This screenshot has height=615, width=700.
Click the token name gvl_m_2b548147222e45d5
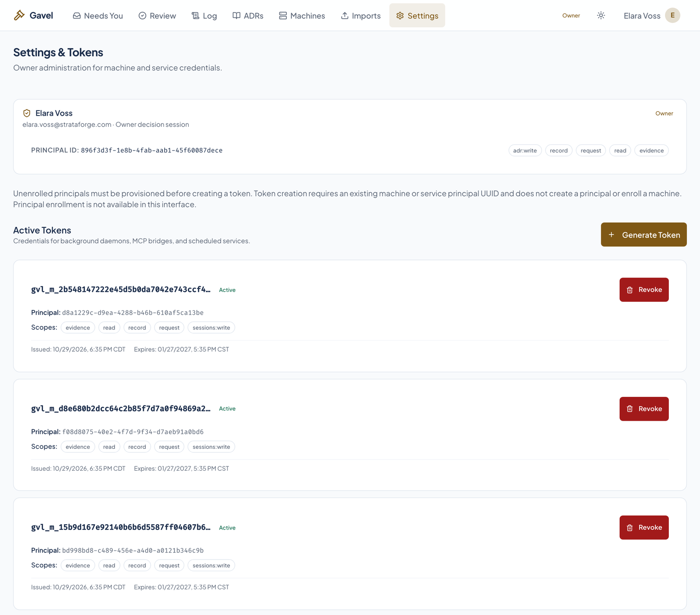coord(121,290)
